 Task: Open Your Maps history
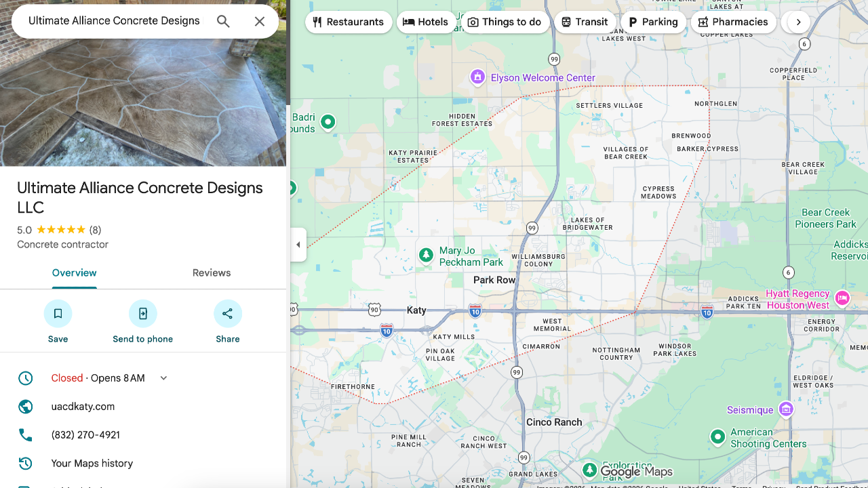[92, 464]
